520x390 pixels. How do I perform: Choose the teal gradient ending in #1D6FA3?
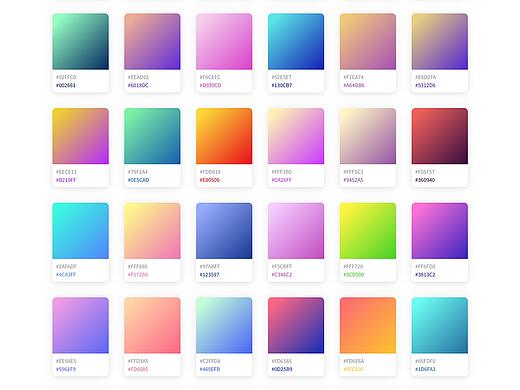click(440, 325)
